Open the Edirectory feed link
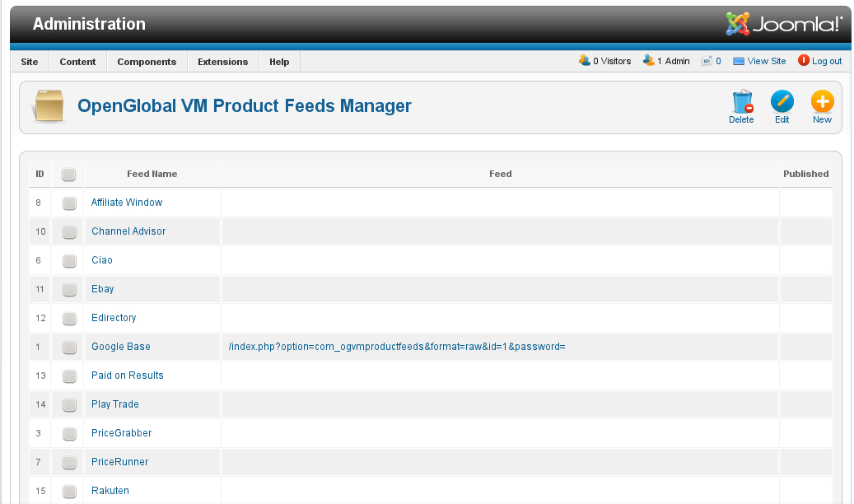854x504 pixels. [114, 318]
